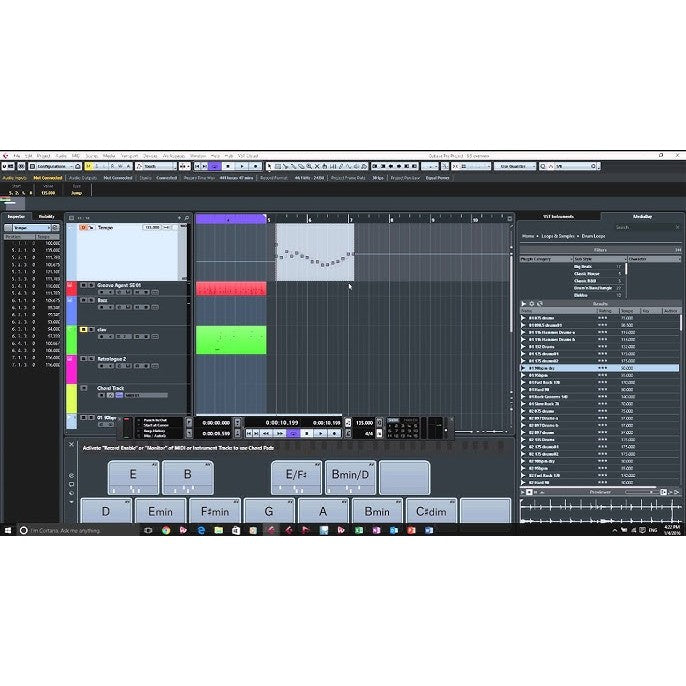
Task: Adjust the Previewer volume slider
Action: coord(641,492)
